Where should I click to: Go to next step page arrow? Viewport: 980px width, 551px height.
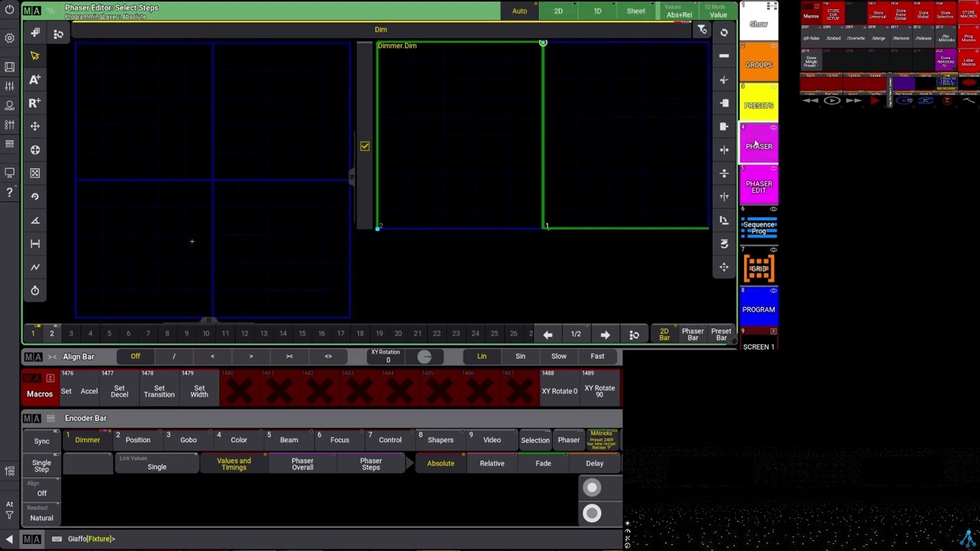[x=605, y=334]
